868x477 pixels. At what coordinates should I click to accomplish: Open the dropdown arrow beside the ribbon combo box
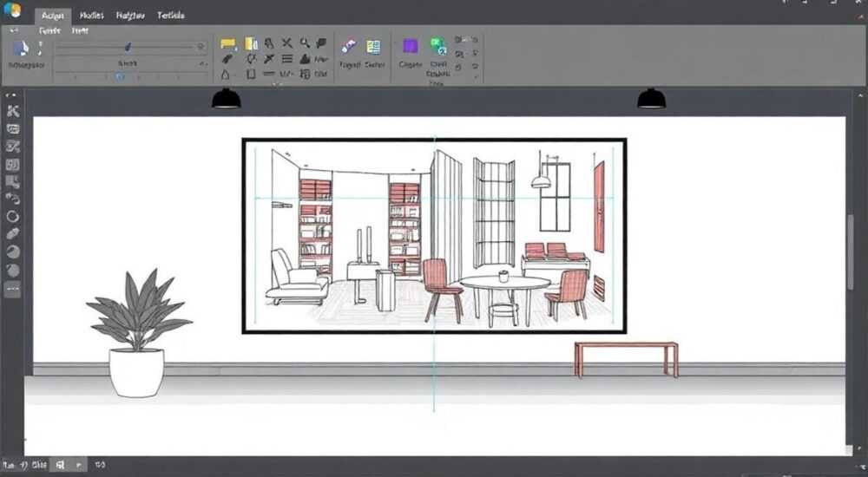tap(201, 64)
